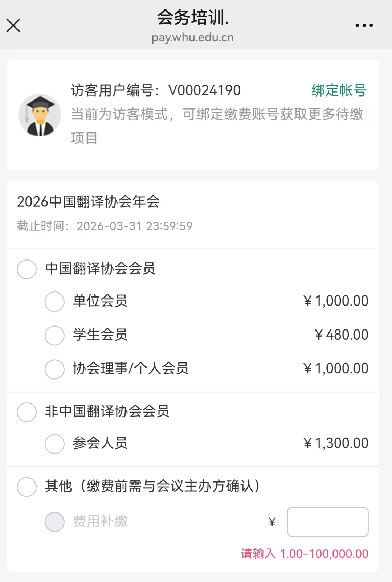Toggle the 费用补缴 radio option
This screenshot has width=392, height=582.
click(x=54, y=521)
